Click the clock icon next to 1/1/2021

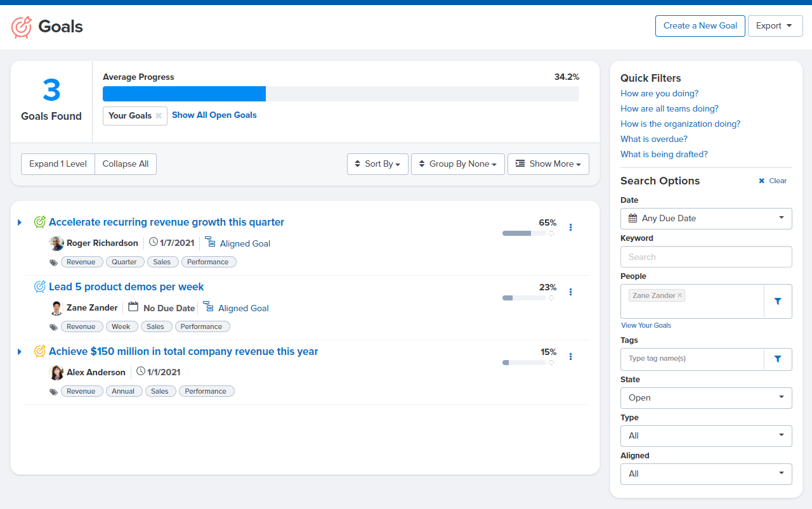141,371
